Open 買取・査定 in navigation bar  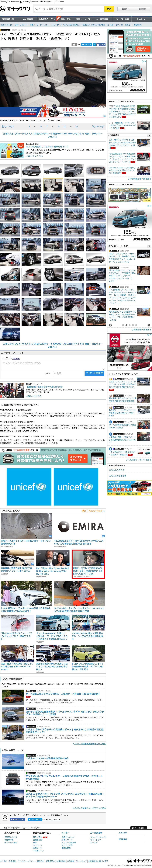[x=66, y=19]
